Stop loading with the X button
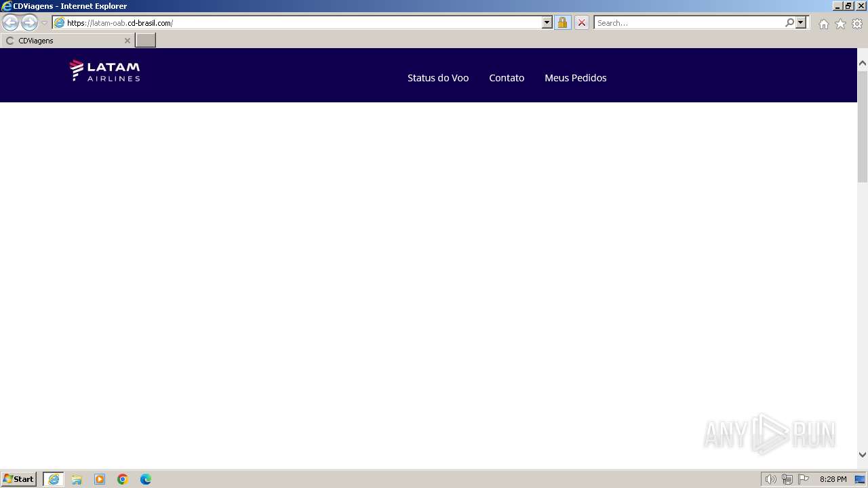Viewport: 868px width, 488px height. (581, 23)
